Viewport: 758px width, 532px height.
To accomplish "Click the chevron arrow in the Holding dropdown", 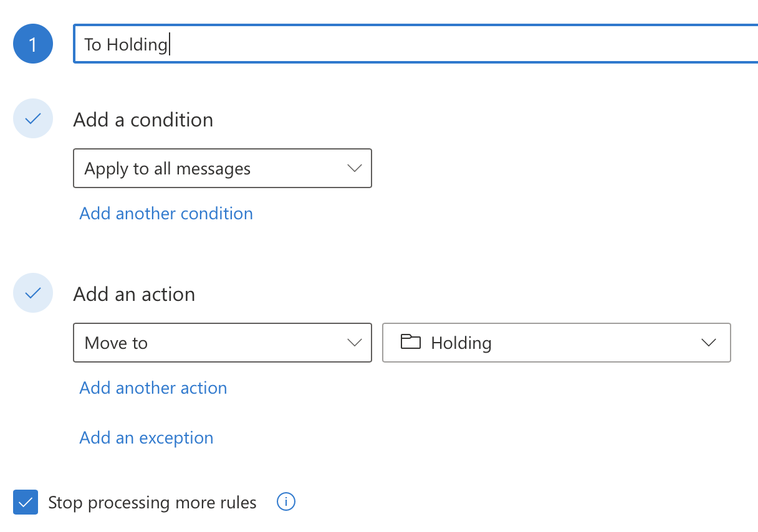I will tap(708, 343).
